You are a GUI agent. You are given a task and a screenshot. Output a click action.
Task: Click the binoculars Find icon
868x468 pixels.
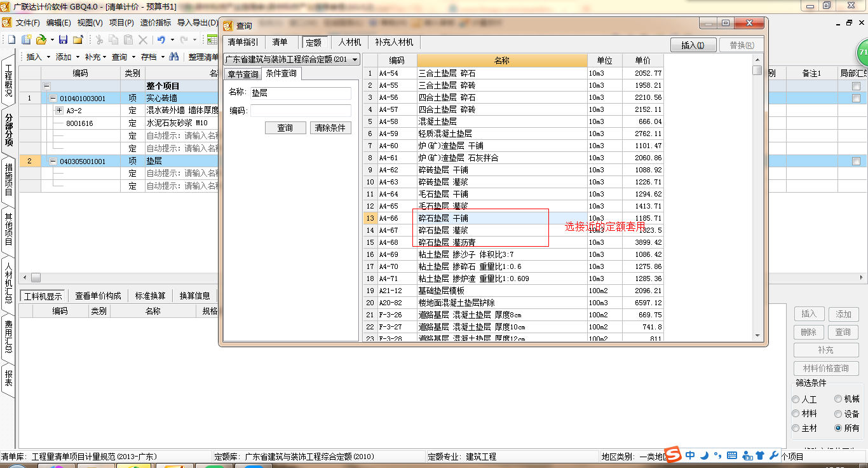coord(173,57)
